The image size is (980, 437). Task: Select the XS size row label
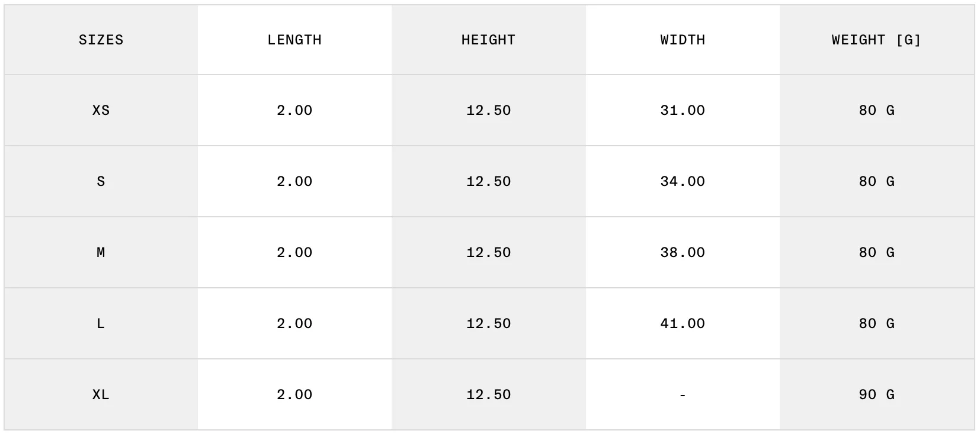tap(101, 110)
